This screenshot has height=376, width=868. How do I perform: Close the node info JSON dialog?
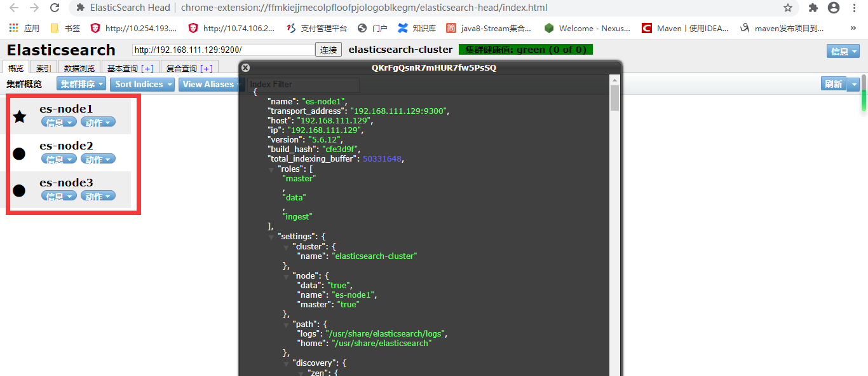pos(246,67)
